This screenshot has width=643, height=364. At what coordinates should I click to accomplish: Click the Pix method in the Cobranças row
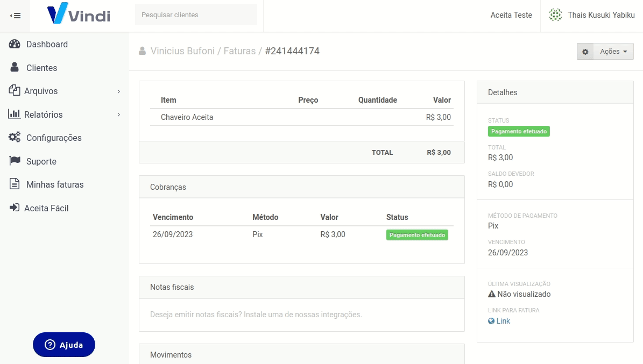(x=258, y=234)
